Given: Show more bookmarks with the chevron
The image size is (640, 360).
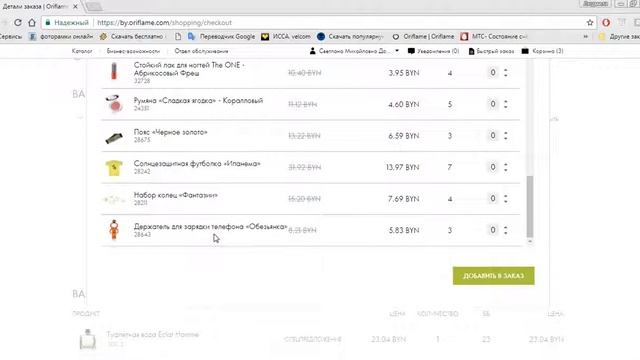Looking at the screenshot, I should (586, 37).
